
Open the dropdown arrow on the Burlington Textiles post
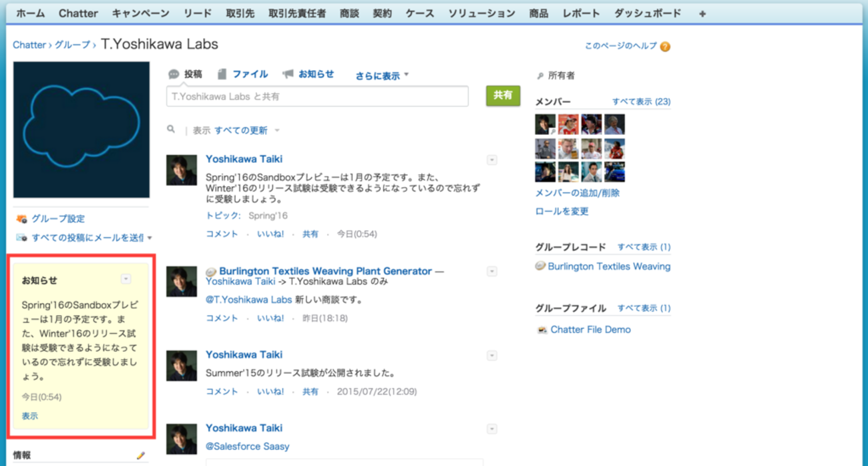click(492, 272)
